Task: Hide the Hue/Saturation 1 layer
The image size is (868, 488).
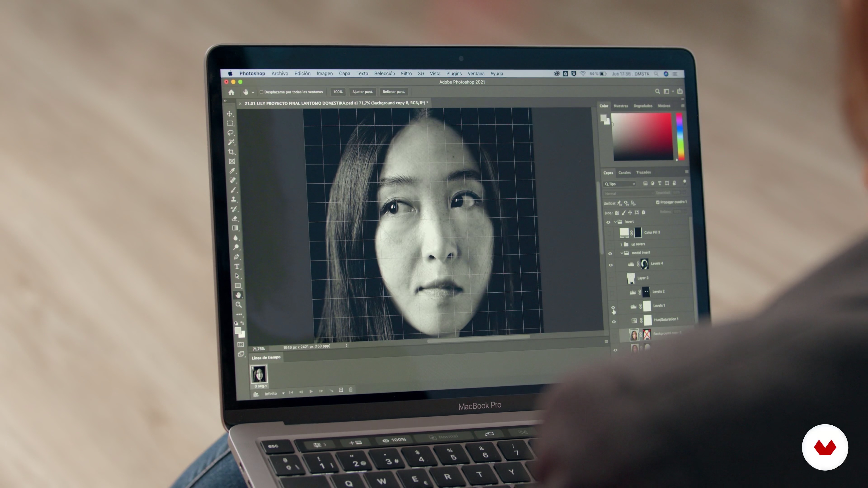Action: tap(614, 322)
